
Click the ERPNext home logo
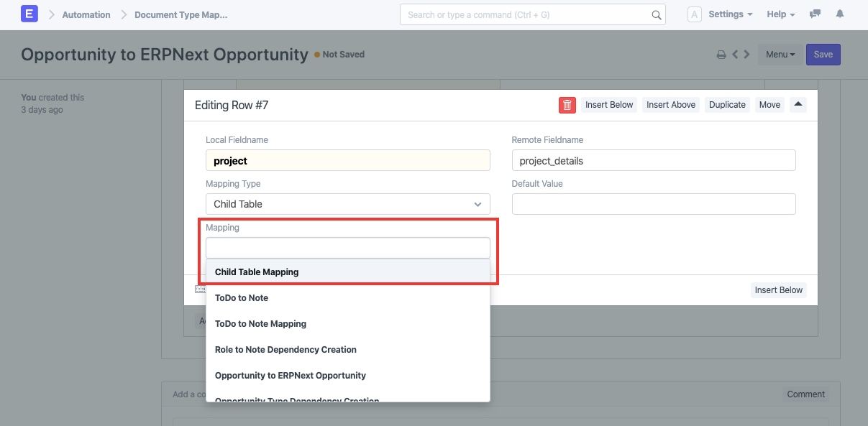pos(29,14)
